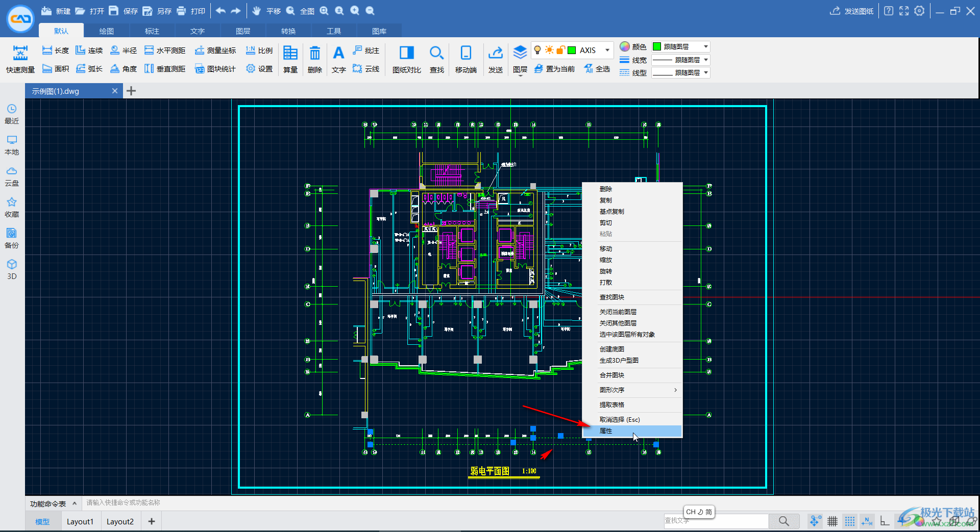
Task: Toggle dotted grid snap in status bar
Action: 850,521
